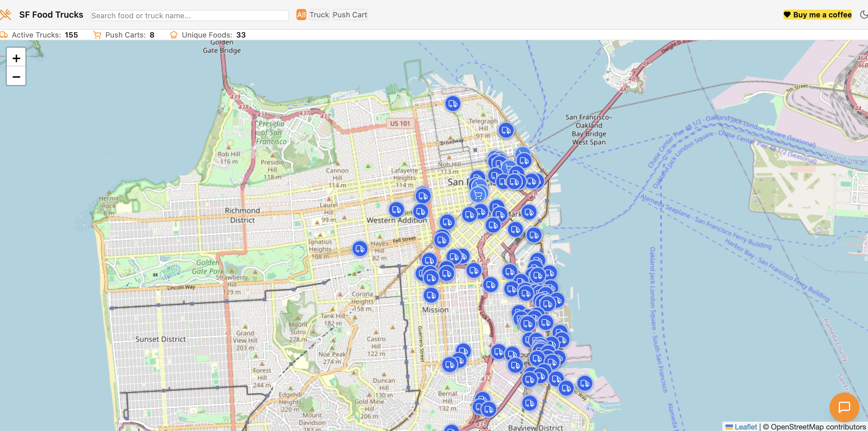
Task: Click the food icon next to Unique Foods
Action: (174, 34)
